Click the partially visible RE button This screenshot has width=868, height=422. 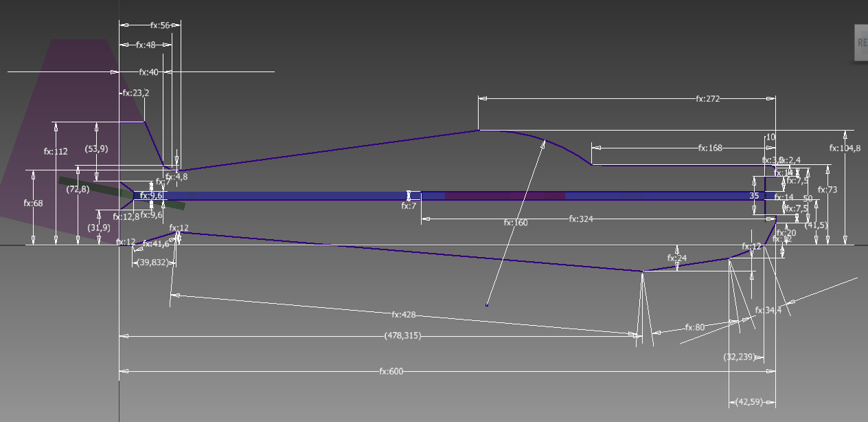point(861,43)
